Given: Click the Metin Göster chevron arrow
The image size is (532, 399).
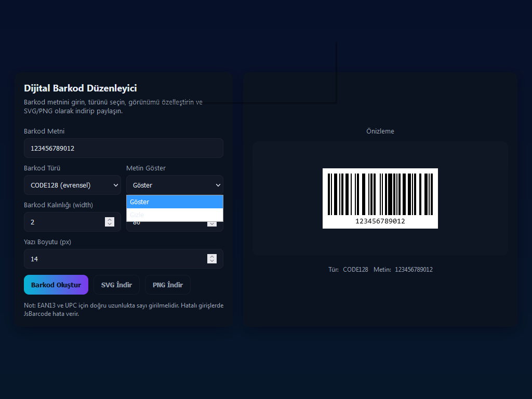Looking at the screenshot, I should coord(218,185).
